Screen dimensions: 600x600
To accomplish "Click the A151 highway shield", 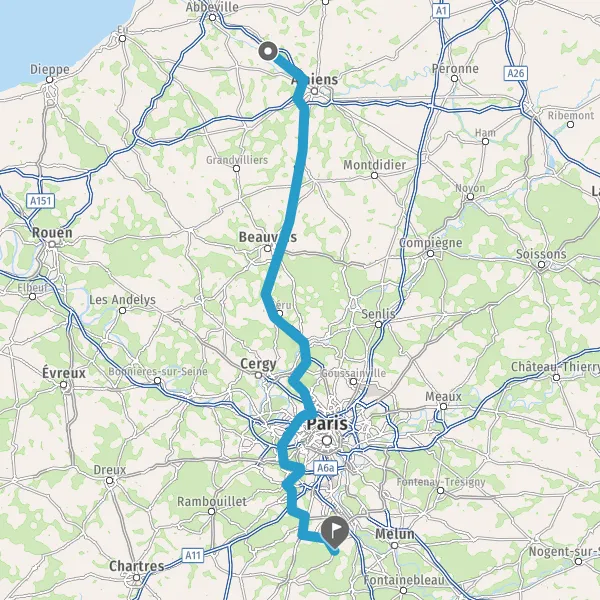I will coord(41,201).
